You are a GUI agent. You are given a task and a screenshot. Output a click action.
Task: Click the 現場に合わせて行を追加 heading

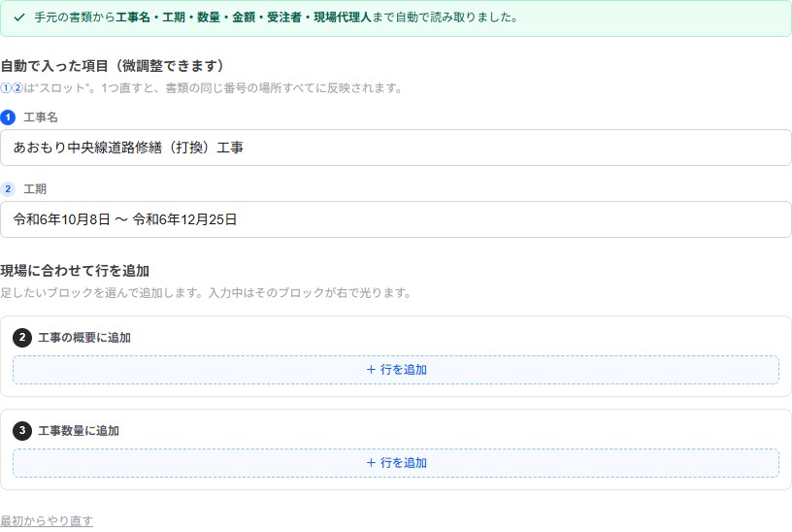[x=75, y=271]
